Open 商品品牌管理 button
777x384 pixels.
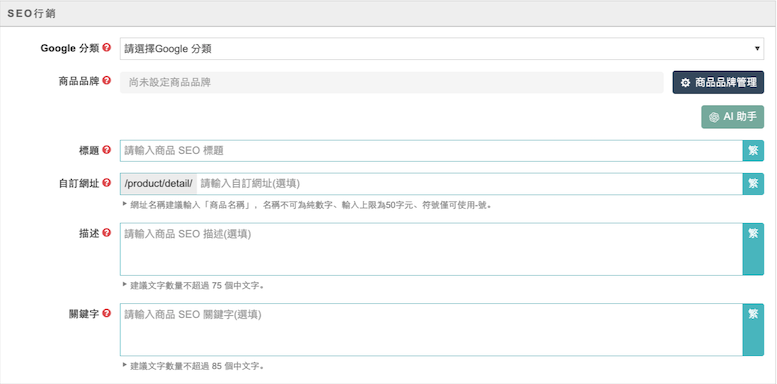click(718, 82)
